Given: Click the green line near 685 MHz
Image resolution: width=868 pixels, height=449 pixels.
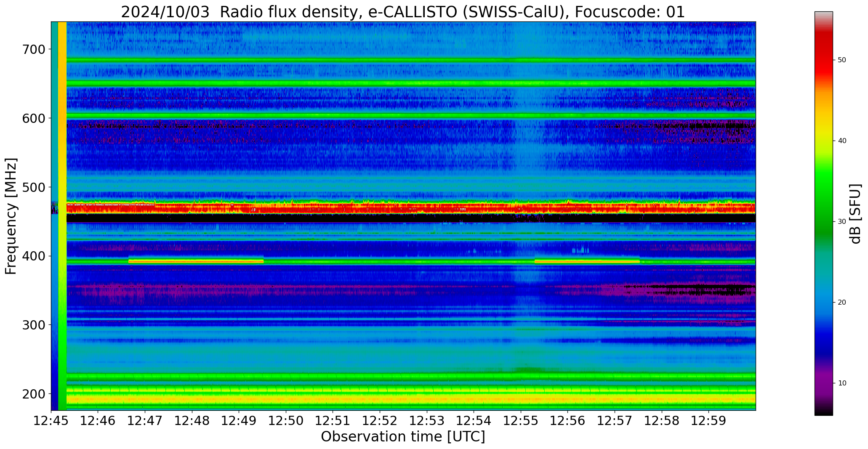Looking at the screenshot, I should (x=411, y=60).
